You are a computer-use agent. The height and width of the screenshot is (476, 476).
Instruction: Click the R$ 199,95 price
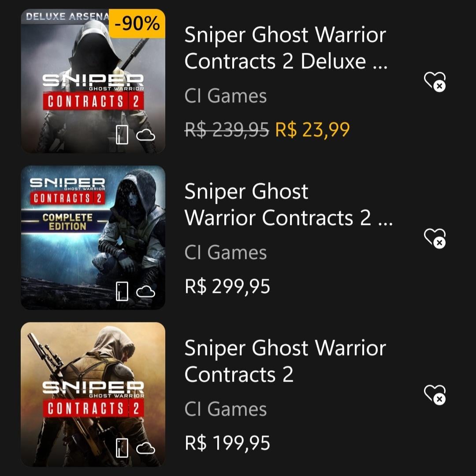[227, 443]
